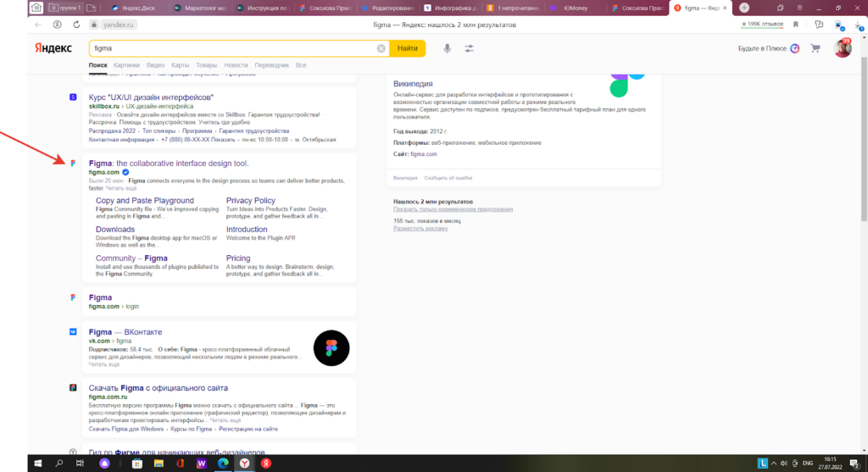Click the Найти search button
The height and width of the screenshot is (472, 868).
coord(408,48)
